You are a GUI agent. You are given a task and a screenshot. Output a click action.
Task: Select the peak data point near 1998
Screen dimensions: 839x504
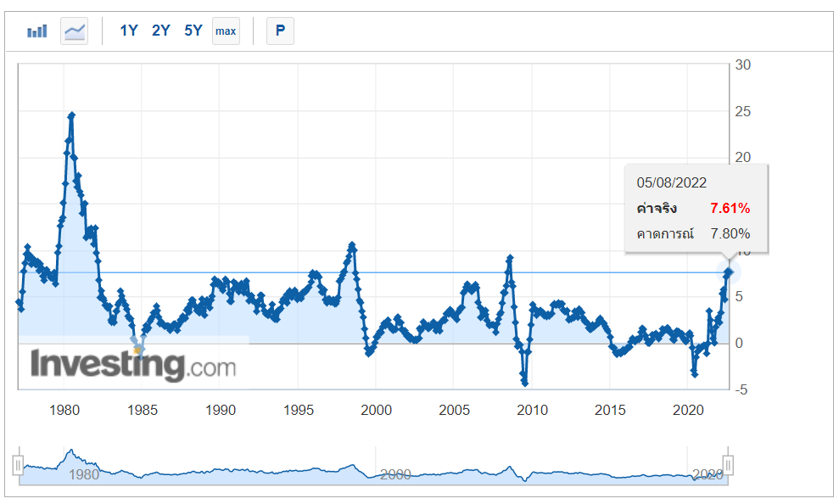352,245
